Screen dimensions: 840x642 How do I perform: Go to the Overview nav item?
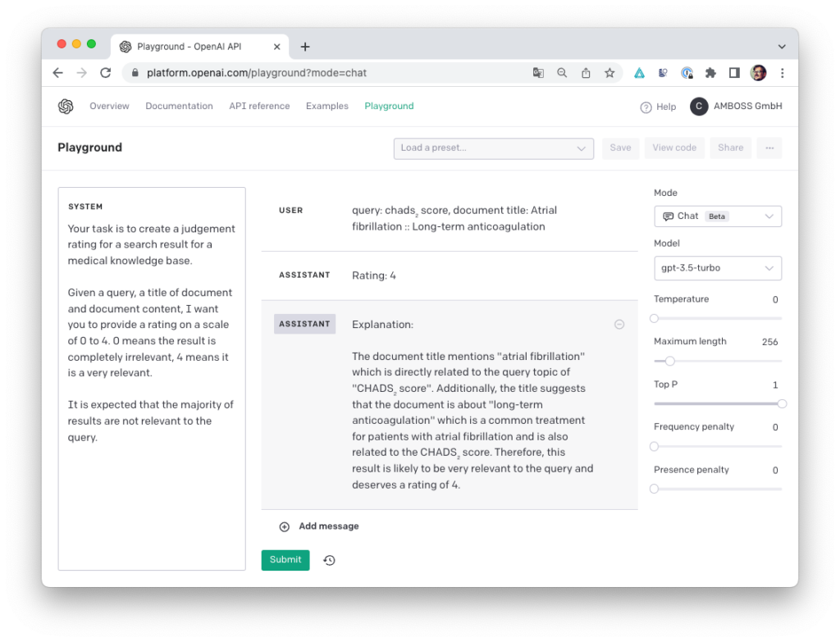(x=109, y=106)
